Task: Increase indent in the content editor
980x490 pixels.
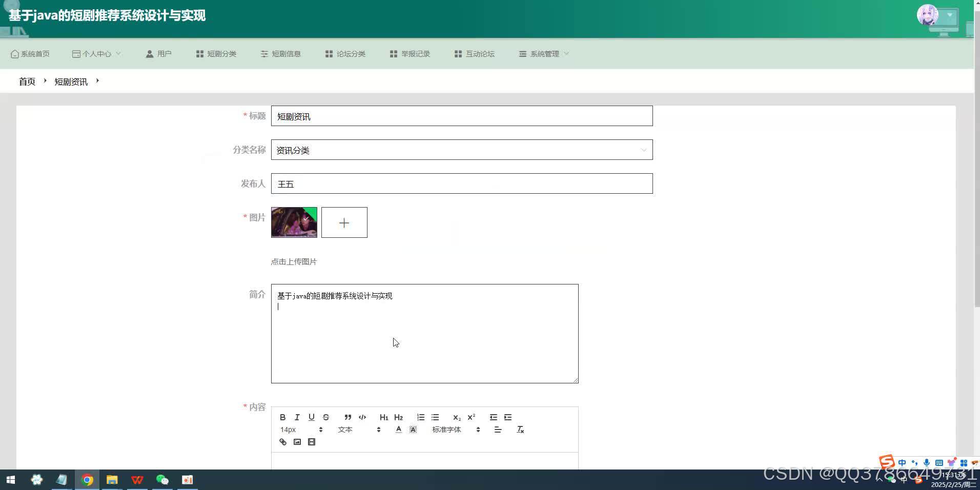Action: (508, 417)
